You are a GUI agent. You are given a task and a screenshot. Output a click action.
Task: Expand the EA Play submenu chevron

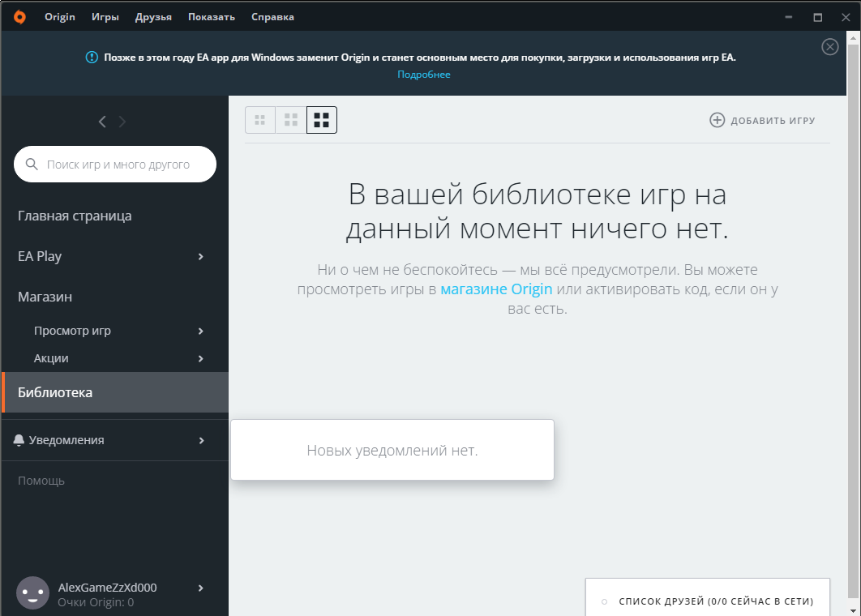(201, 256)
